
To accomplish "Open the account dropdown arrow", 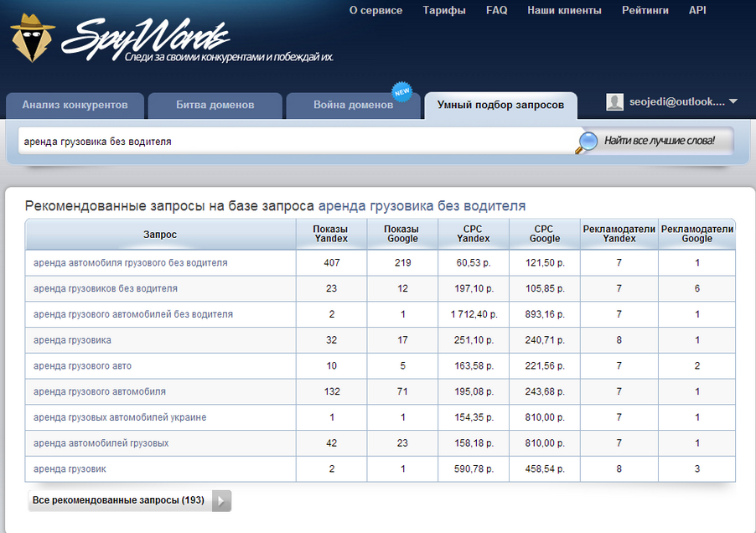I will tap(733, 101).
